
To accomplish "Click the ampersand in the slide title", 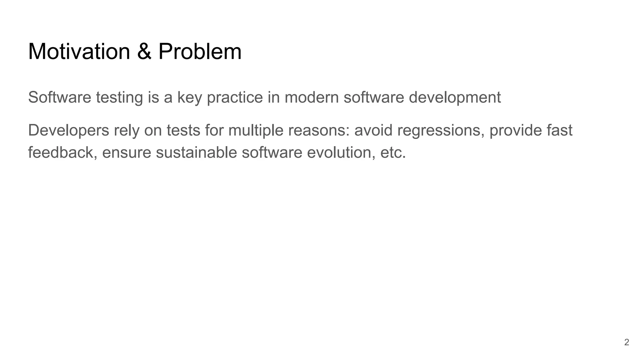I will pyautogui.click(x=144, y=52).
